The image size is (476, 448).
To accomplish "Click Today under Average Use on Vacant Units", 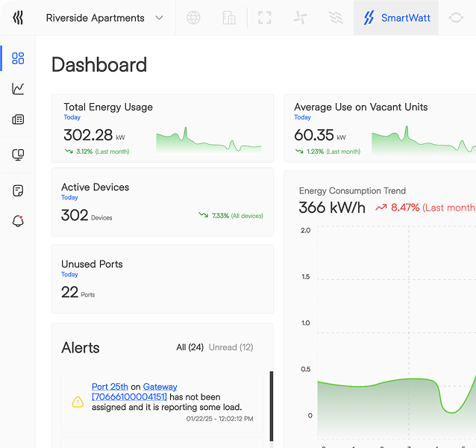I will tap(302, 117).
